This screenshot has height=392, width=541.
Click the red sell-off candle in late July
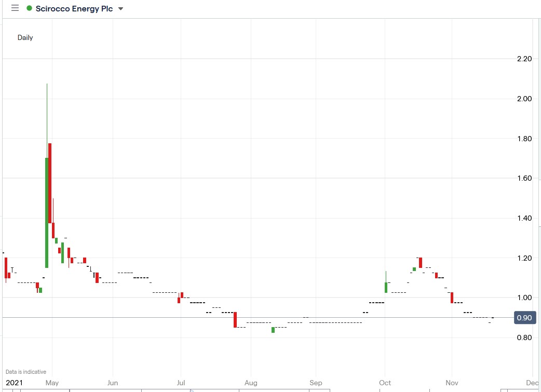point(235,319)
